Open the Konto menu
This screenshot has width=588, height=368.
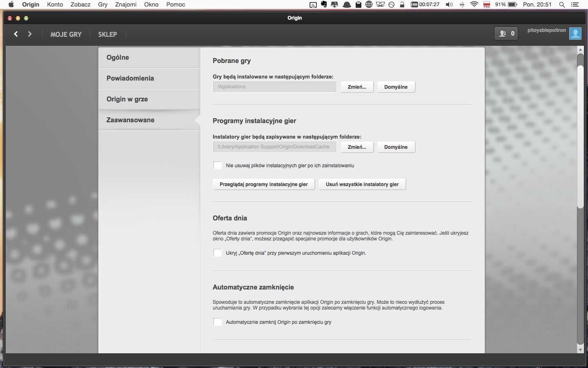point(55,4)
